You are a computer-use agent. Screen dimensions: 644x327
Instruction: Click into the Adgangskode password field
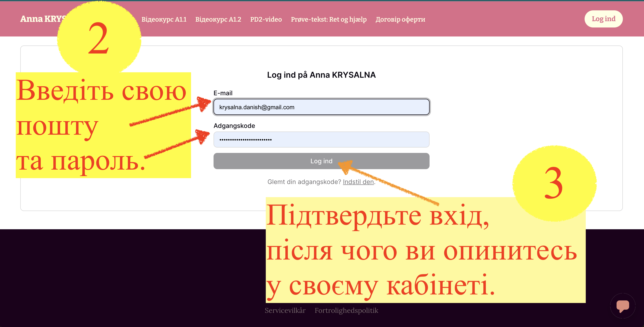point(321,140)
